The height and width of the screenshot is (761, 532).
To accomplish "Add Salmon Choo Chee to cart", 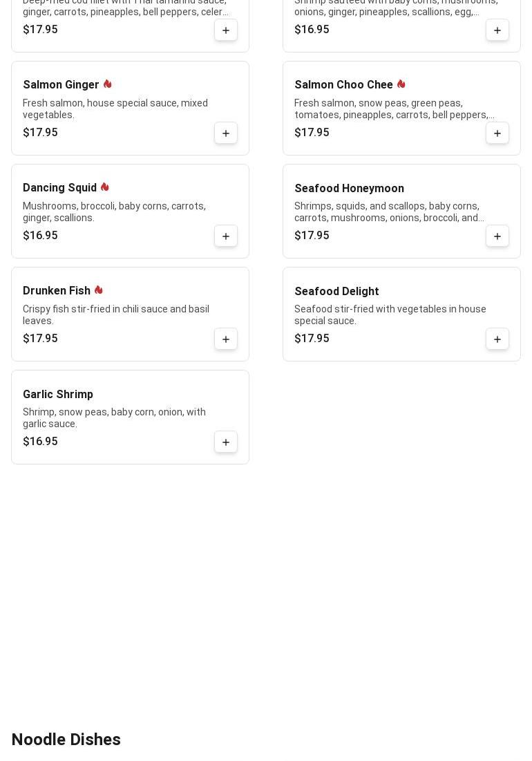I will (x=497, y=133).
